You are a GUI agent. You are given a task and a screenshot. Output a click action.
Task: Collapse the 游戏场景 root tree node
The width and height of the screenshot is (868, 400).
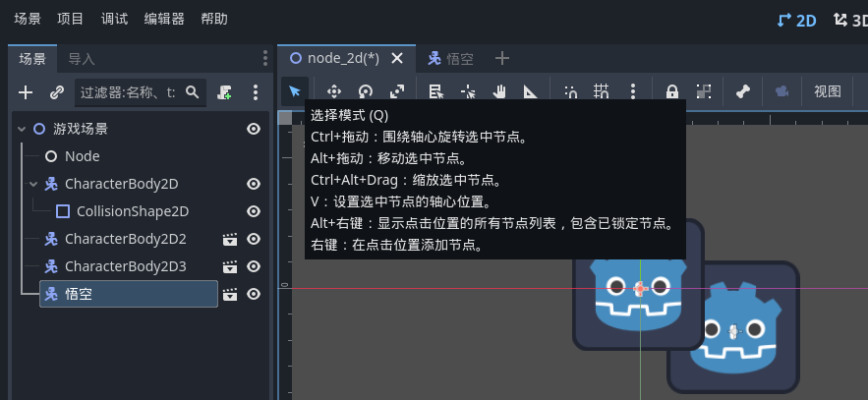point(22,129)
